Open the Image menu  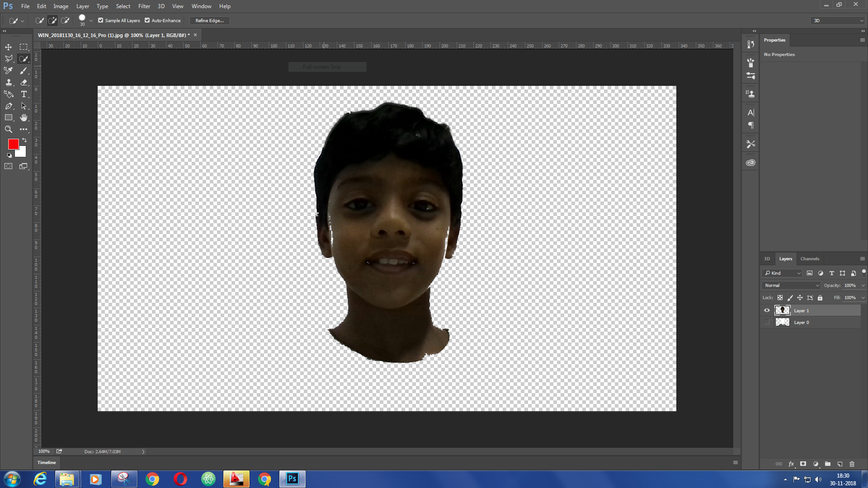tap(61, 6)
